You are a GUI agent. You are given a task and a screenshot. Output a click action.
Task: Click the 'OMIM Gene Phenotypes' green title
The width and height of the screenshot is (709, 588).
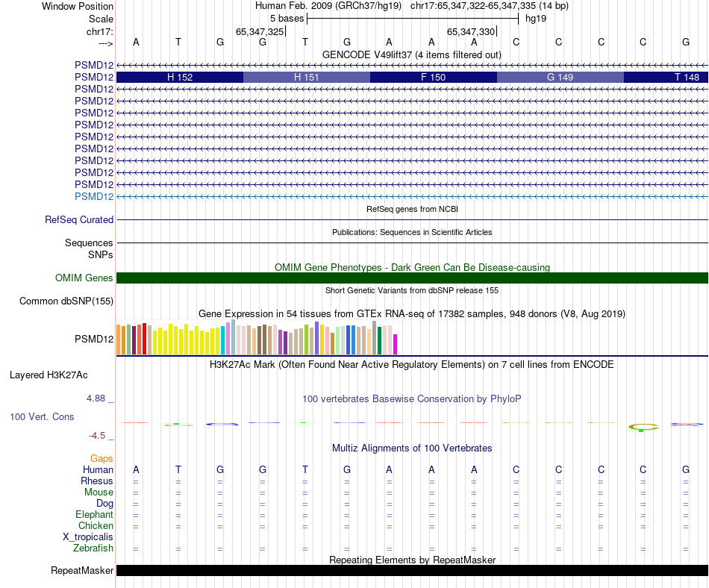[x=413, y=268]
